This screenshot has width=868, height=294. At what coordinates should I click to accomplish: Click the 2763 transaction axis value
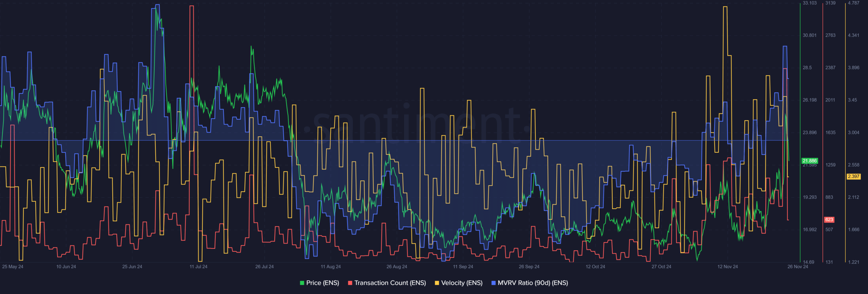(x=830, y=35)
